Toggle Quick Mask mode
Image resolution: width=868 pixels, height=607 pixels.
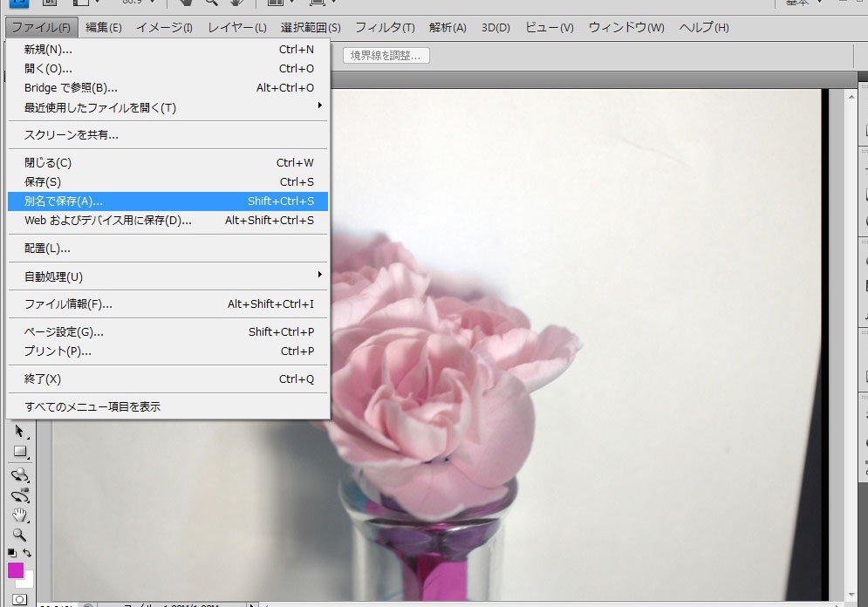[19, 600]
